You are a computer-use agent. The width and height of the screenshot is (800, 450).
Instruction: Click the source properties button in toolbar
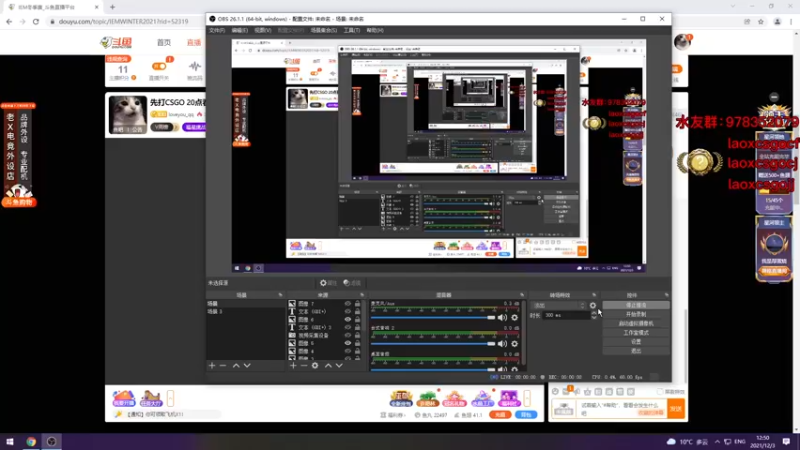pos(328,283)
